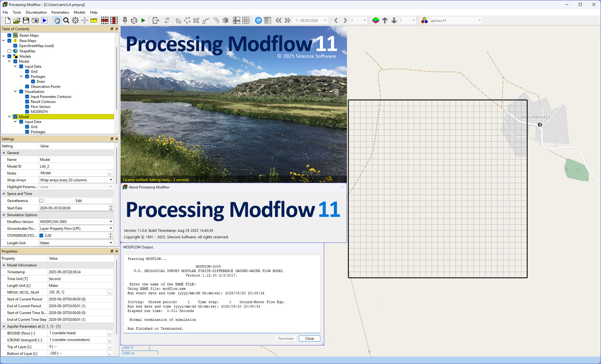Screen dimensions: 601x364
Task: Click the species colored hexagons icon
Action: click(425, 20)
